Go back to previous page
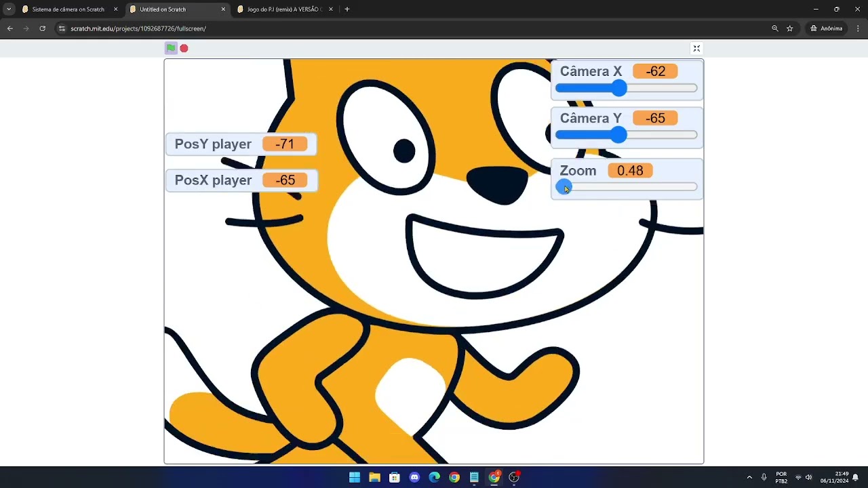This screenshot has height=488, width=868. coord(9,28)
